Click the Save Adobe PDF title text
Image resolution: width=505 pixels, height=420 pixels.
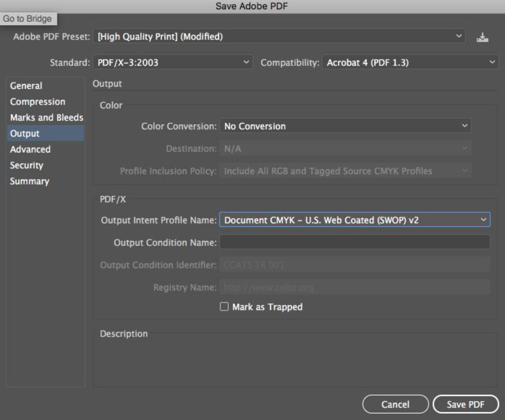(x=252, y=6)
